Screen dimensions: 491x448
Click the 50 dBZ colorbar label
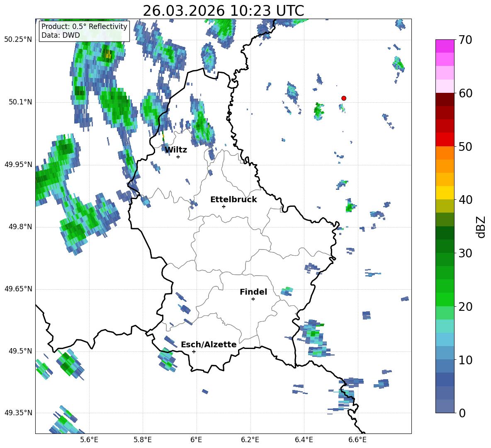click(x=465, y=147)
